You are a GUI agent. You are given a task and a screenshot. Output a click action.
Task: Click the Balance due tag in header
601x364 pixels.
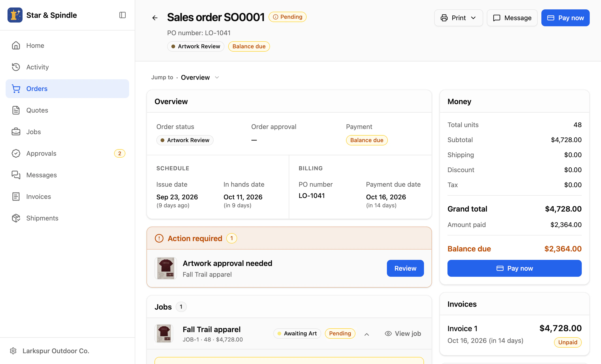point(249,46)
